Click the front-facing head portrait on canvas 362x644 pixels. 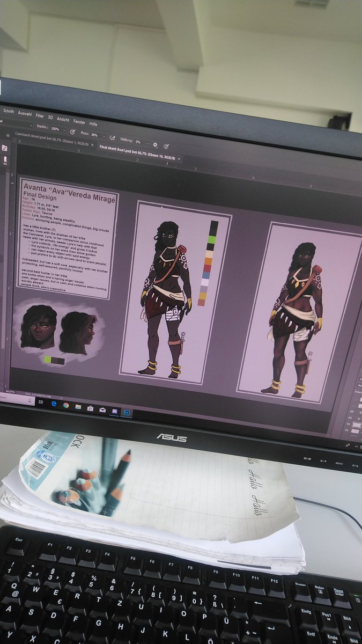[x=38, y=326]
